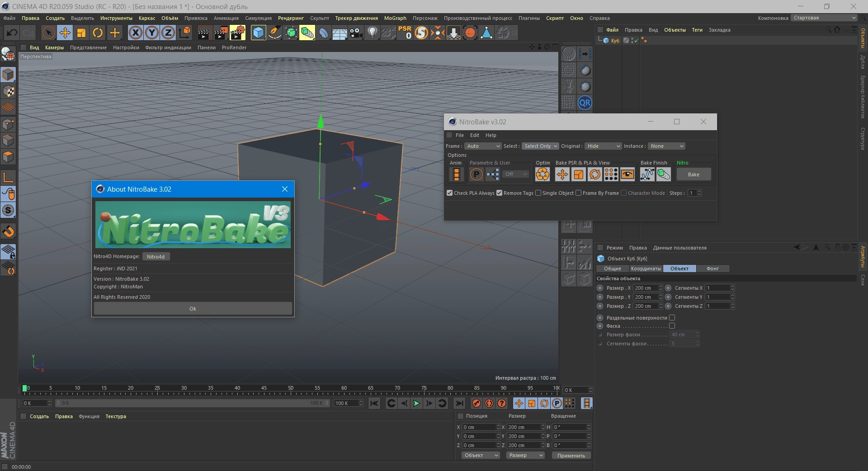Image resolution: width=868 pixels, height=471 pixels.
Task: Jump to the animation start button
Action: tap(374, 403)
